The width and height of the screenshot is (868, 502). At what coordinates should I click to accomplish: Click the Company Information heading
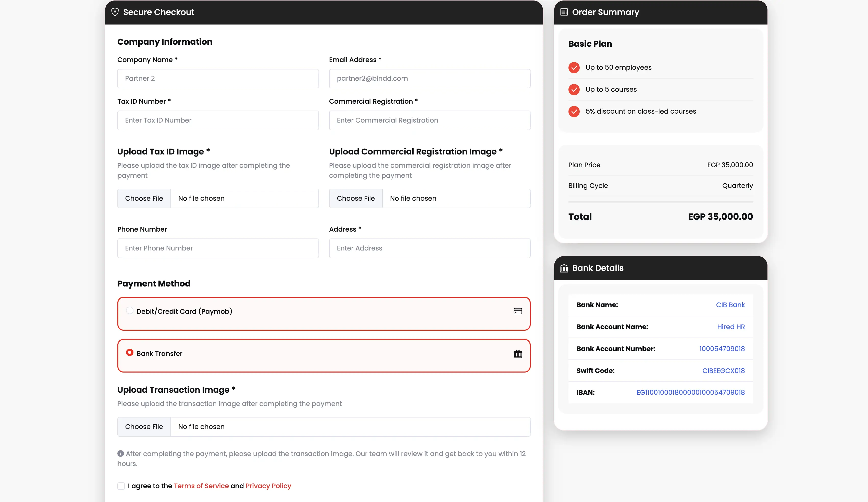coord(165,42)
